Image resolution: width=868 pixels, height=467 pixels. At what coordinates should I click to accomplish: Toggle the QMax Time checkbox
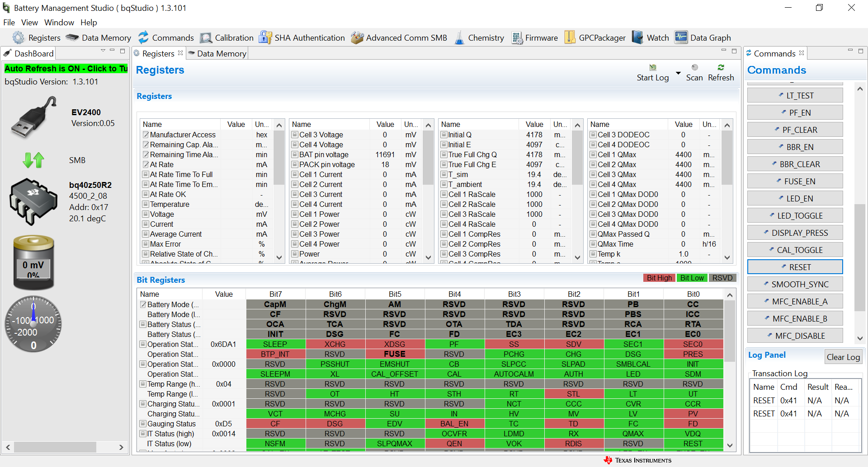(x=593, y=244)
